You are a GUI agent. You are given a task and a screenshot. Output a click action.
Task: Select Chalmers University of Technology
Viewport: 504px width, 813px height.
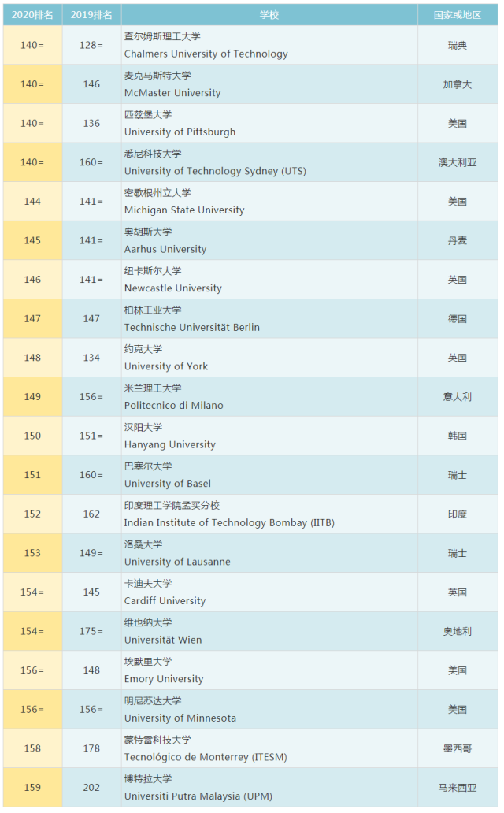[x=206, y=54]
